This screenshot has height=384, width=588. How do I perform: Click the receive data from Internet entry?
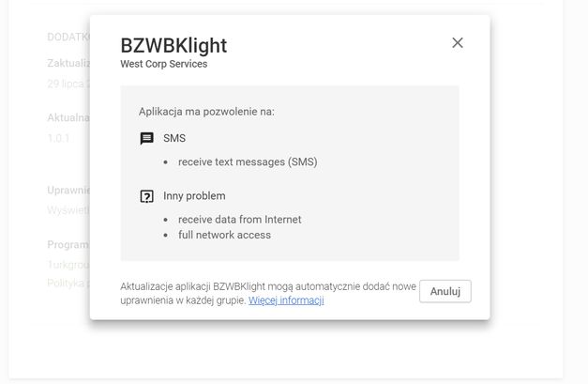coord(240,220)
